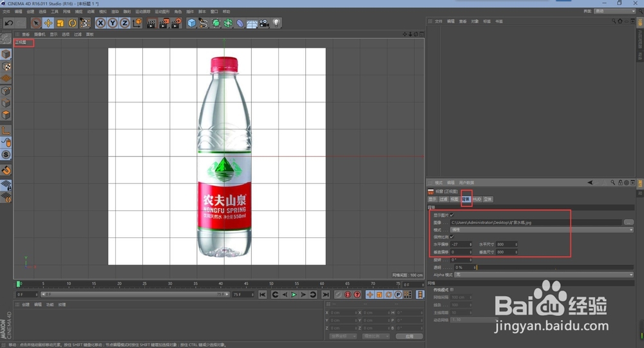The height and width of the screenshot is (348, 644).
Task: Click the image file path field
Action: pos(536,223)
